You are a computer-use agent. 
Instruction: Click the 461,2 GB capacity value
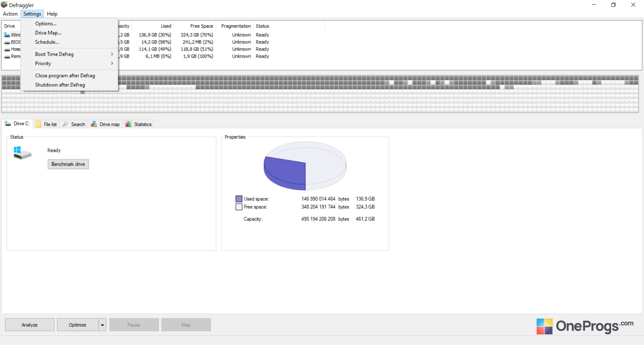(x=365, y=219)
